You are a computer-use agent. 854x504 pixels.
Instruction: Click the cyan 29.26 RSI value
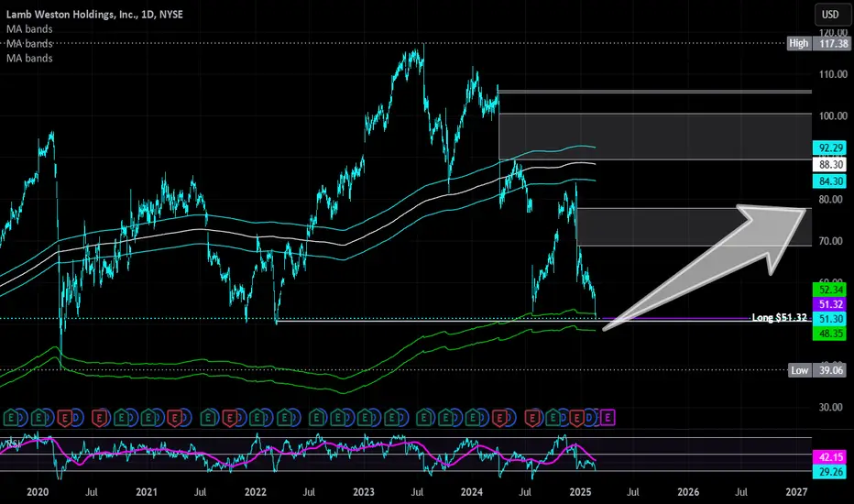(830, 472)
